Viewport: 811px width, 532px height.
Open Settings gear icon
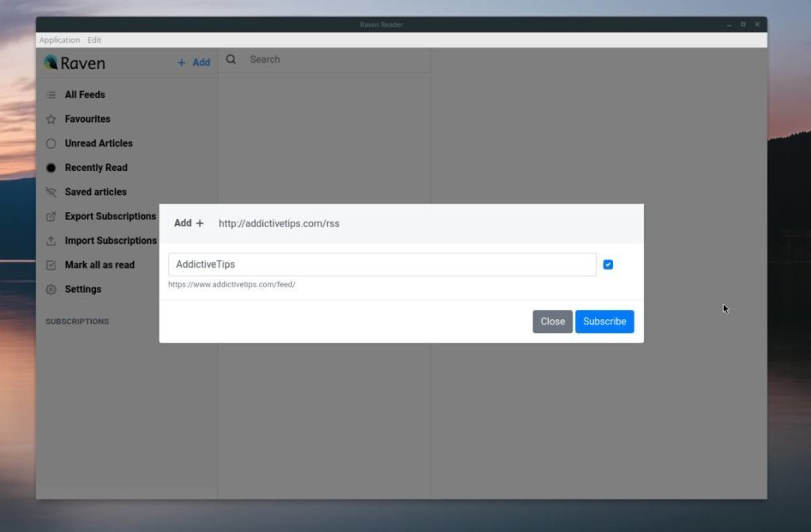[x=51, y=289]
